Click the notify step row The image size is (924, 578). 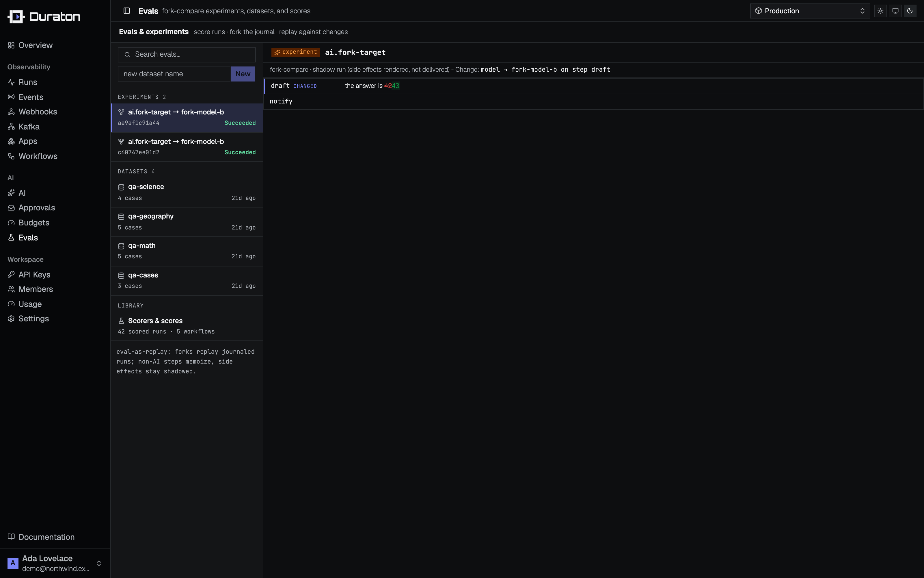pyautogui.click(x=594, y=101)
